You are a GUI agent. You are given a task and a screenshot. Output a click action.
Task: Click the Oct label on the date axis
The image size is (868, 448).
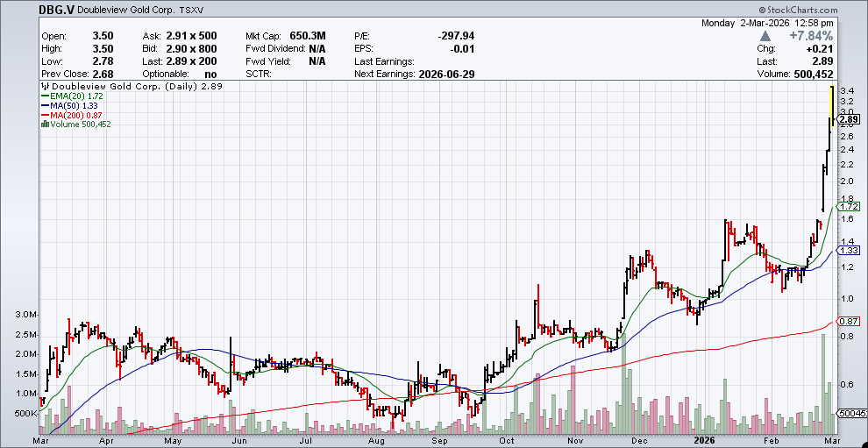pos(506,441)
